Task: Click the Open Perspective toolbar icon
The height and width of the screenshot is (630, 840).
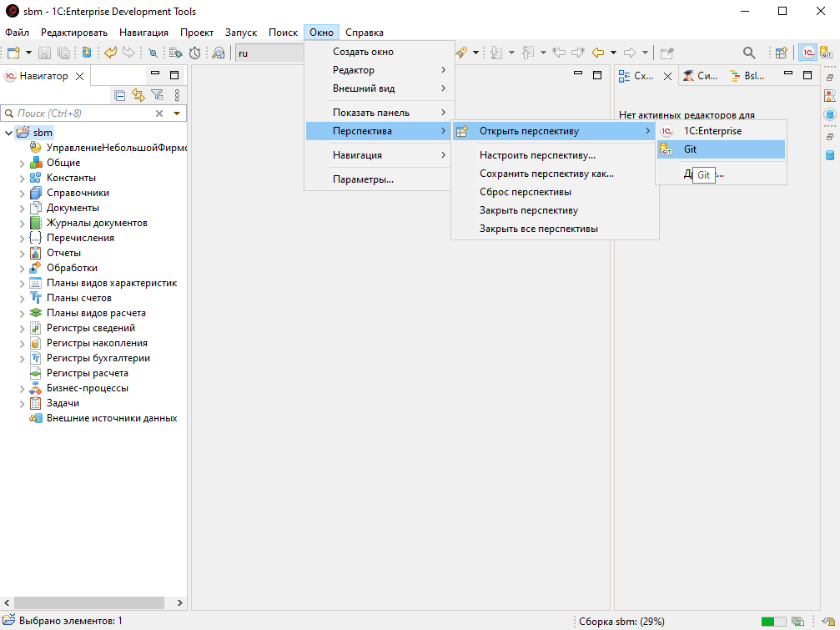Action: click(x=781, y=53)
